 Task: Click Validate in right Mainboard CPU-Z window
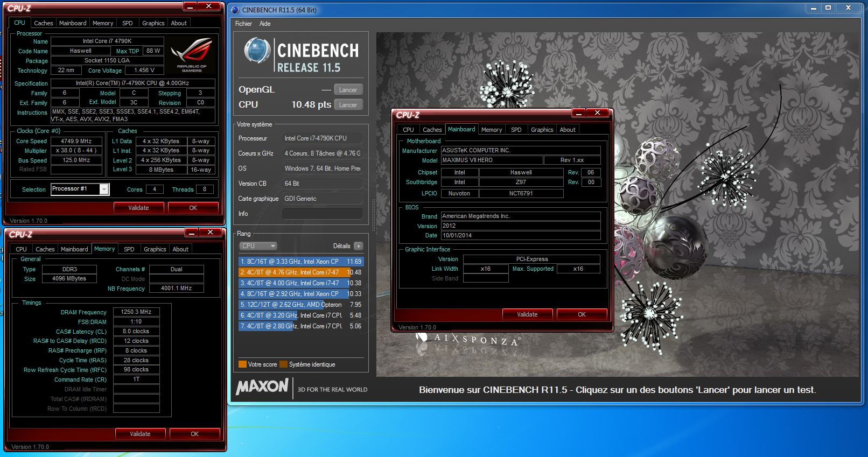click(527, 314)
